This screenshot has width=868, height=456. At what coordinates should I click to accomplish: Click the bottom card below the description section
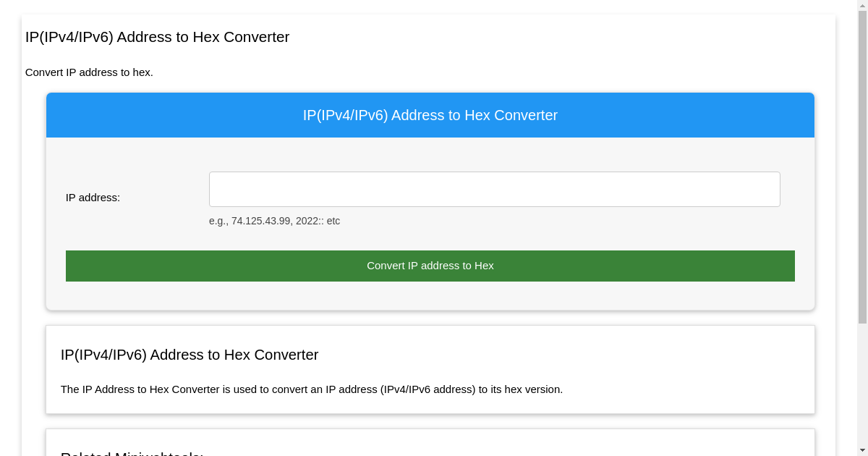coord(430,442)
